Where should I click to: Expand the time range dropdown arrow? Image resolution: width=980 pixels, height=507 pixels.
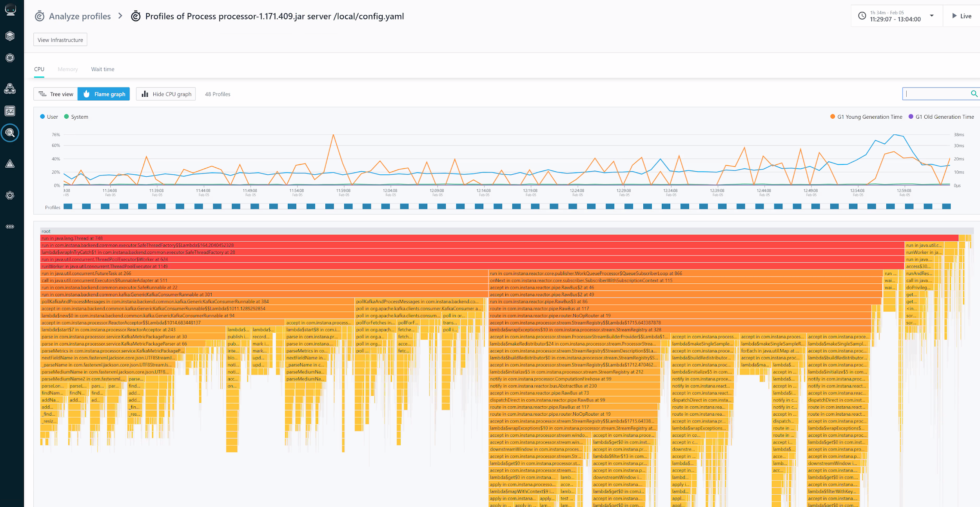[932, 16]
